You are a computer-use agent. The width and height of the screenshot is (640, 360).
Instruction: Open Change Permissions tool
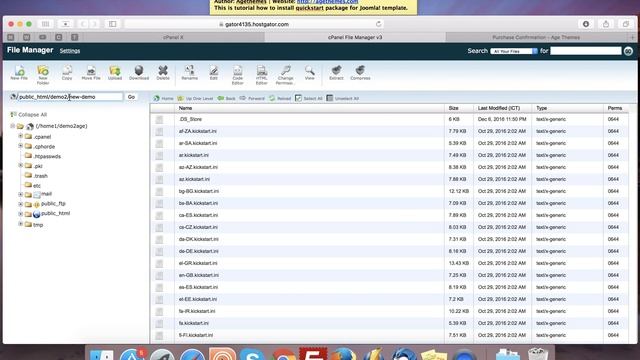pos(285,75)
